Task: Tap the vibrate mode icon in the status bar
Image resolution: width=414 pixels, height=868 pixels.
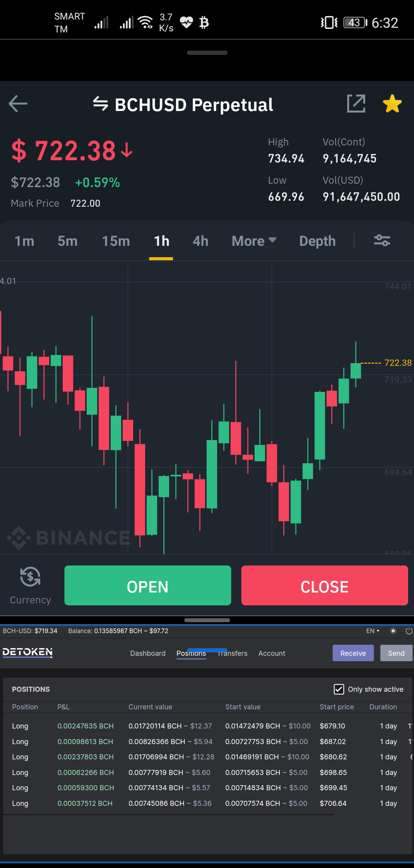Action: (x=329, y=23)
